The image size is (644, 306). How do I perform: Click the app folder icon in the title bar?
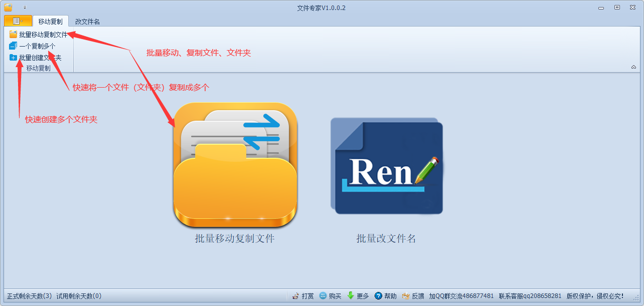coord(8,8)
